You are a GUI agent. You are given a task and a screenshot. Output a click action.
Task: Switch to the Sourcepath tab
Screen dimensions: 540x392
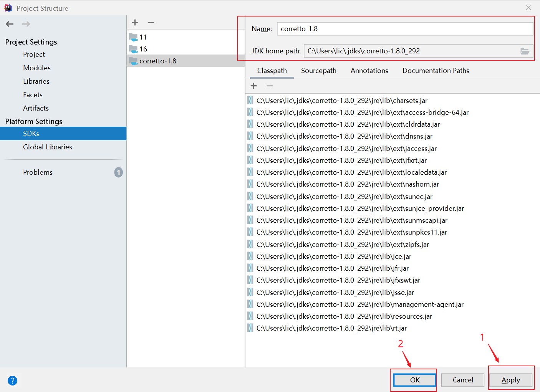(319, 71)
